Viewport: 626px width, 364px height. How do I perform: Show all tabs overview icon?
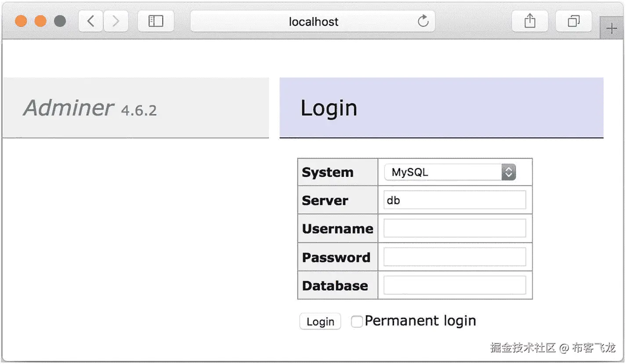coord(574,21)
